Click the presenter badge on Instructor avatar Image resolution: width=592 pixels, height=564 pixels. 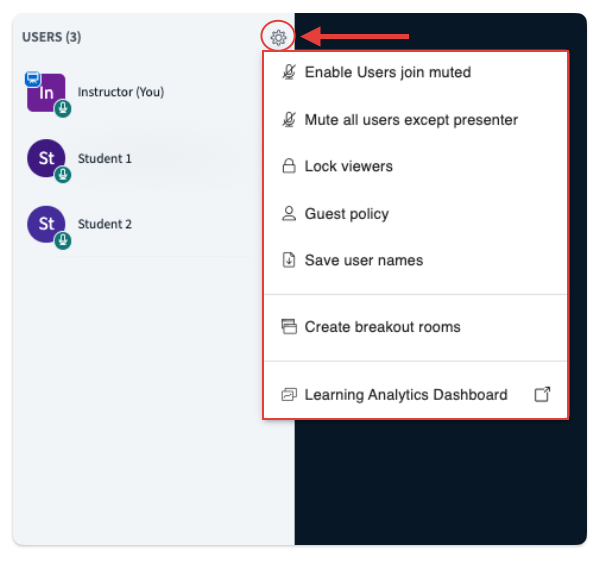click(x=33, y=79)
